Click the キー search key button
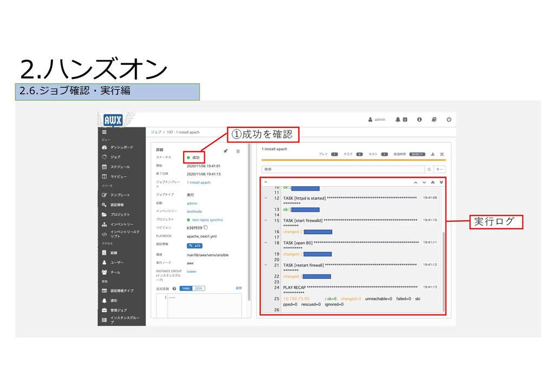 tap(440, 169)
